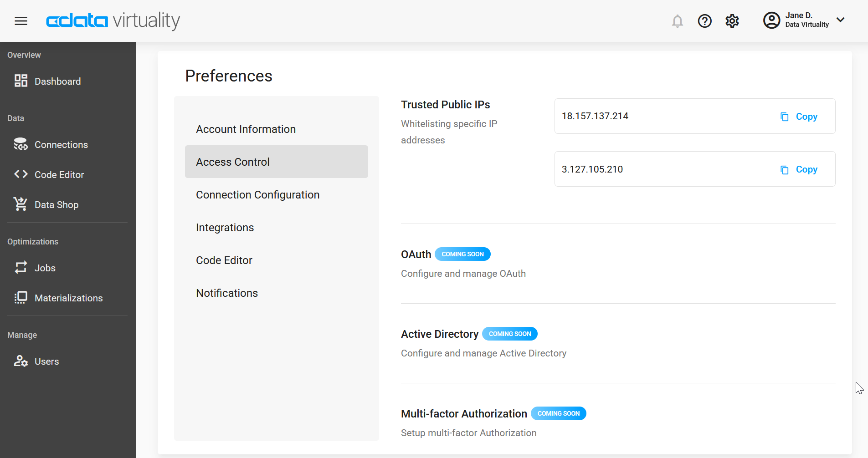
Task: Open the hamburger navigation menu
Action: click(x=21, y=21)
